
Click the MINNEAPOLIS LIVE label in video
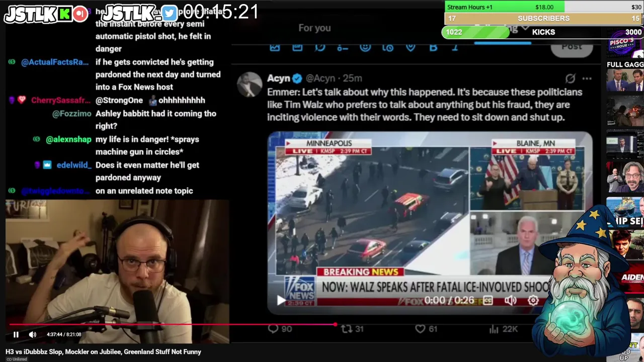pyautogui.click(x=329, y=147)
